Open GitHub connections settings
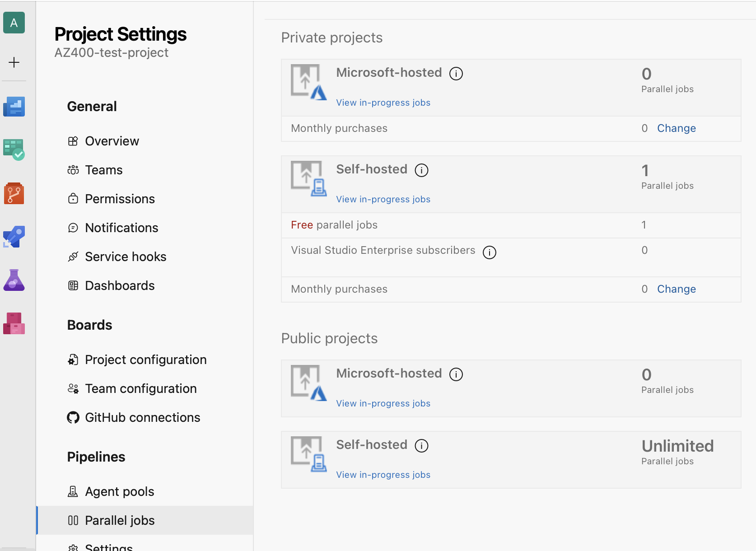Screen dimensions: 756x551 [x=142, y=417]
